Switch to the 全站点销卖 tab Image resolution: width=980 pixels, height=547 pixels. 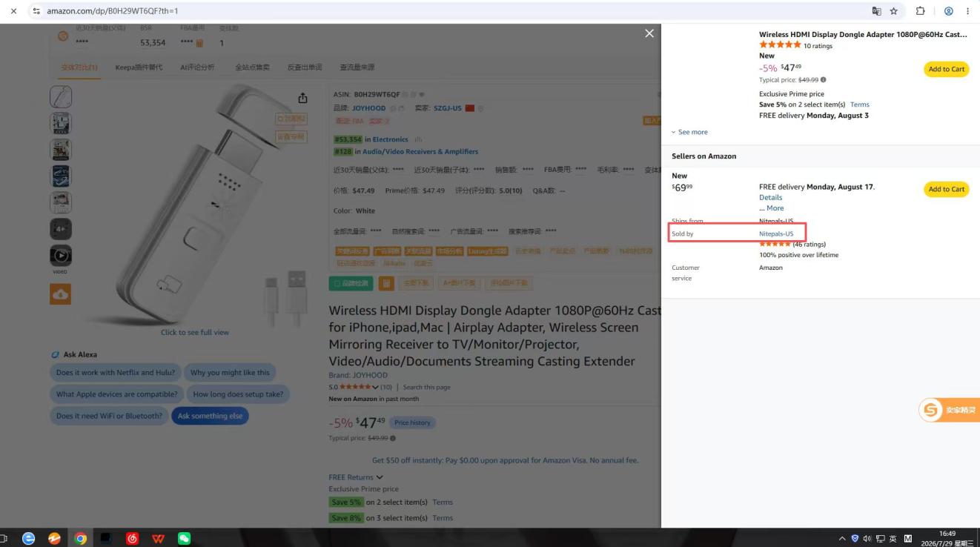point(253,67)
